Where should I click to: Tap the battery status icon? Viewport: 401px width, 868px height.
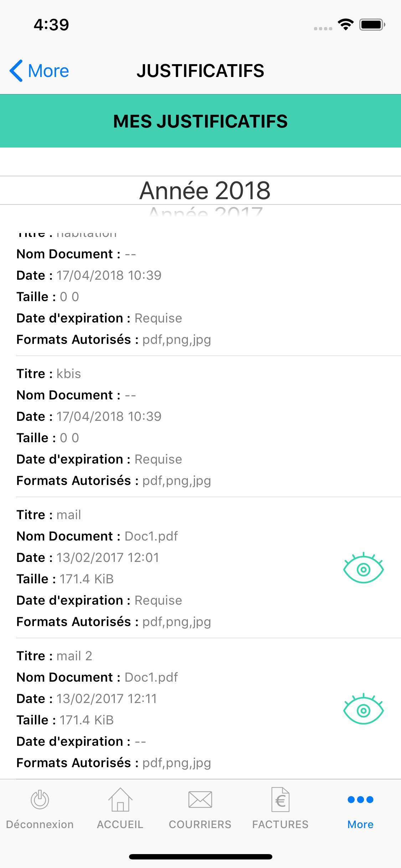coord(372,25)
